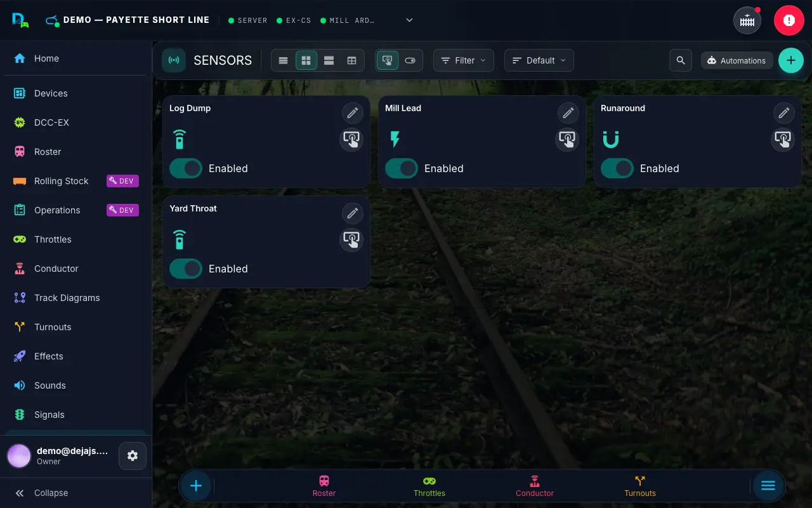The image size is (812, 508).
Task: Select the touch button display mode
Action: pyautogui.click(x=388, y=60)
